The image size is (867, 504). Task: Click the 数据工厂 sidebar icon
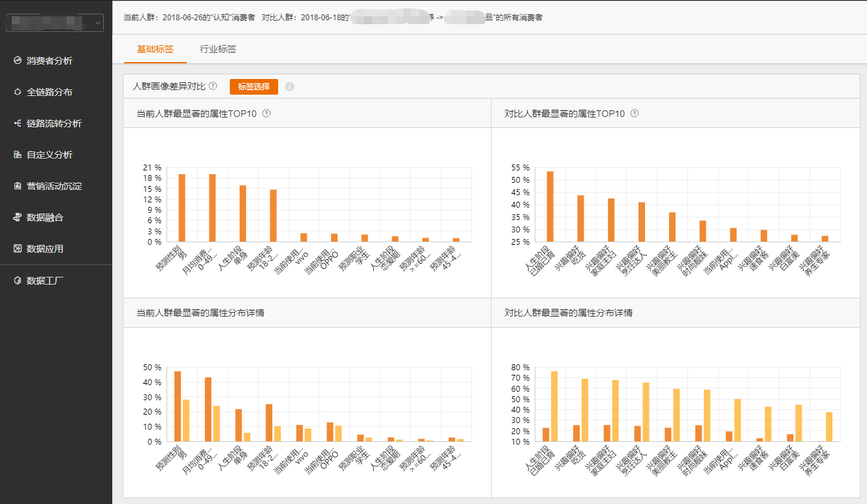tap(18, 281)
